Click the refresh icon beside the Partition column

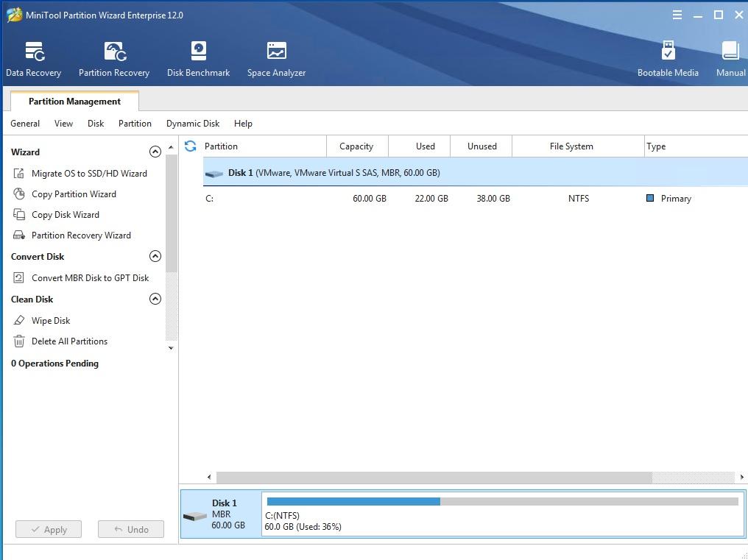pos(191,146)
